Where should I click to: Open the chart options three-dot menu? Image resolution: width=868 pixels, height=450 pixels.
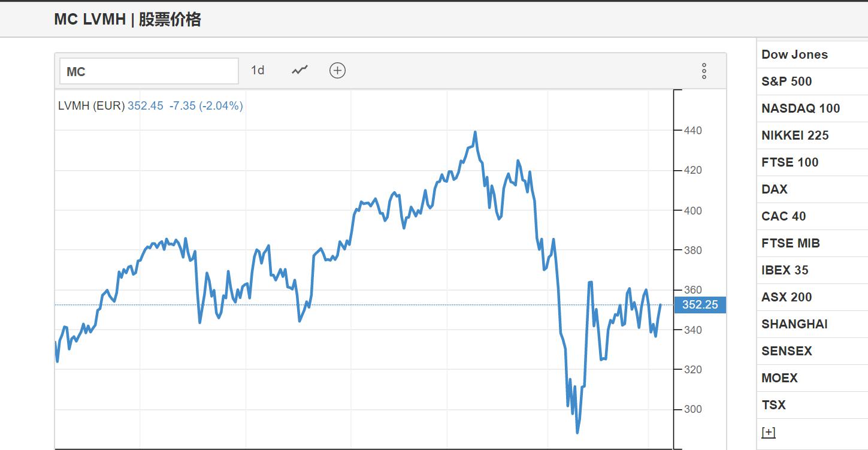(x=704, y=71)
